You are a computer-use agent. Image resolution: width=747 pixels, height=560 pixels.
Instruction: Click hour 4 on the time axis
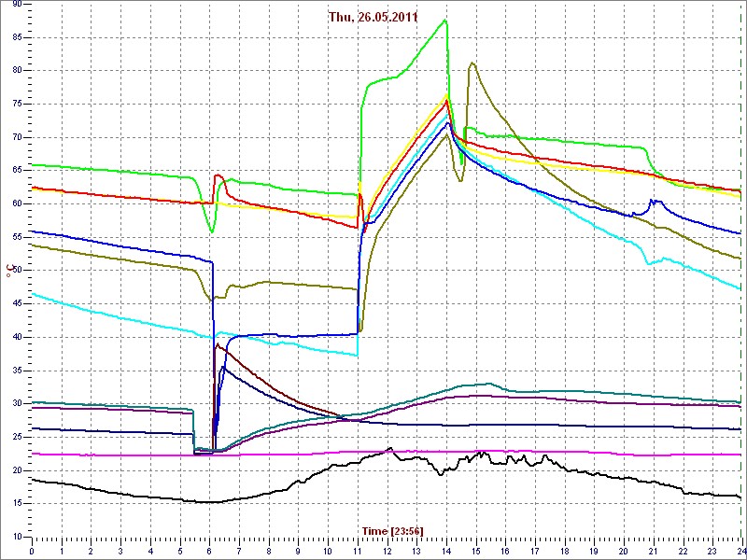click(150, 552)
